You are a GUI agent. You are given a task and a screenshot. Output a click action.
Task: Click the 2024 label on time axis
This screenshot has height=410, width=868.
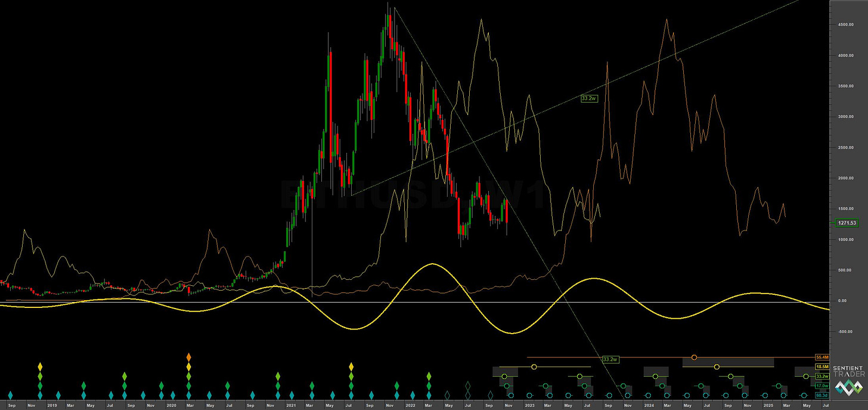[649, 405]
